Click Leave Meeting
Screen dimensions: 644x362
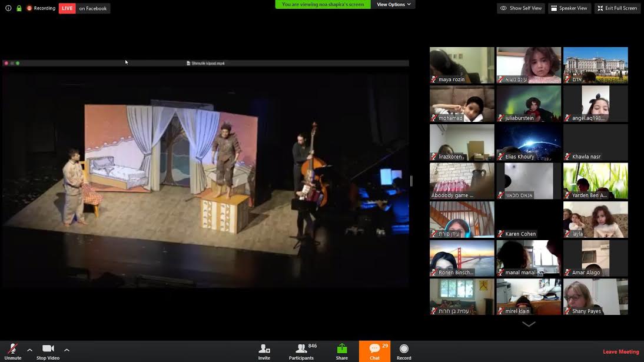[x=620, y=352]
